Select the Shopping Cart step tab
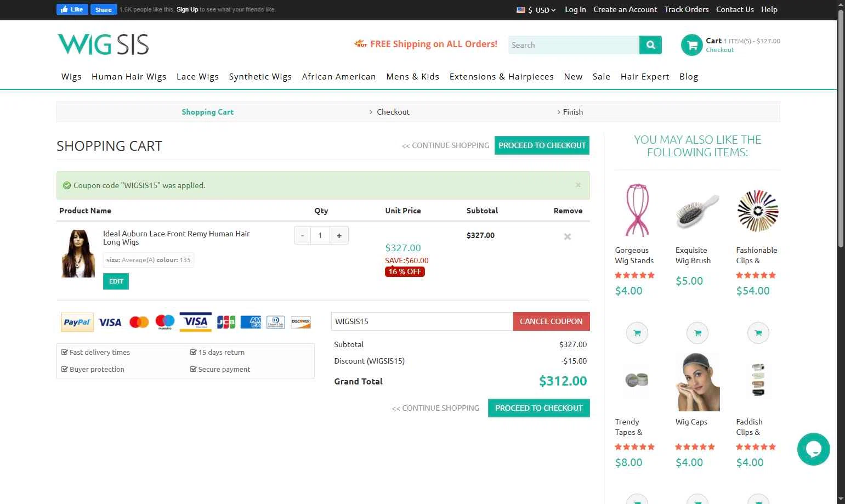 tap(207, 112)
